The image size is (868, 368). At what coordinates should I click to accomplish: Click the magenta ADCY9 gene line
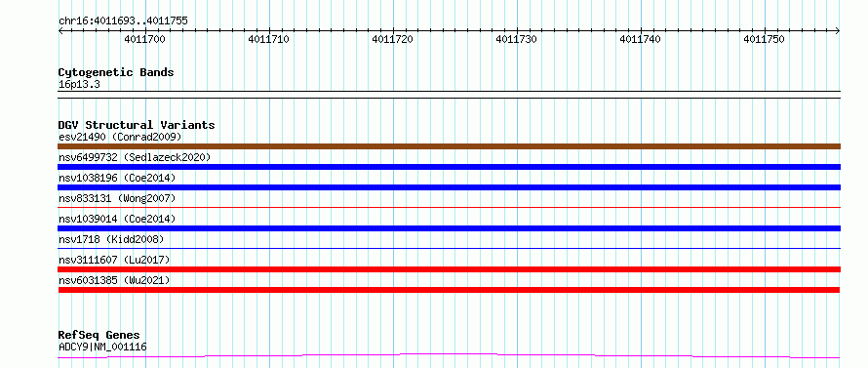point(449,355)
